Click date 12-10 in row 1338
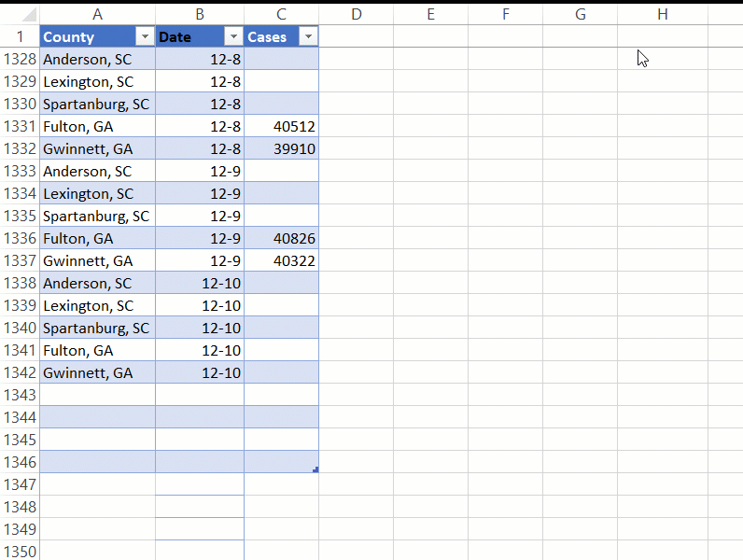Image resolution: width=743 pixels, height=560 pixels. tap(200, 283)
